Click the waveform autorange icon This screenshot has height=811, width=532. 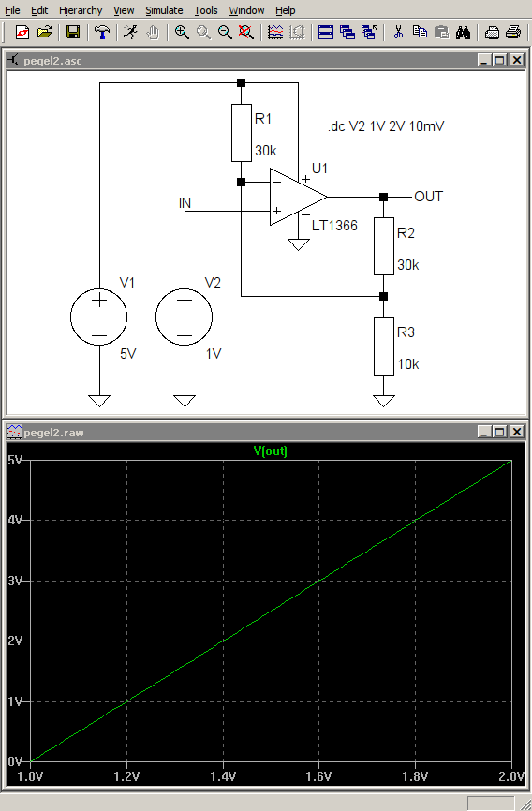coord(275,33)
